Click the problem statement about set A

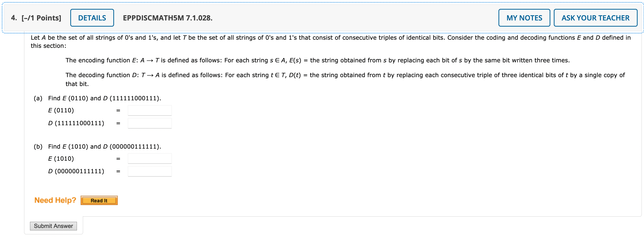coord(325,37)
